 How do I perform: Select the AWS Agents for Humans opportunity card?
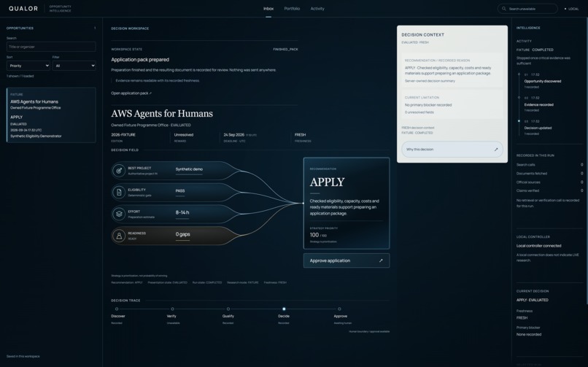[51, 115]
